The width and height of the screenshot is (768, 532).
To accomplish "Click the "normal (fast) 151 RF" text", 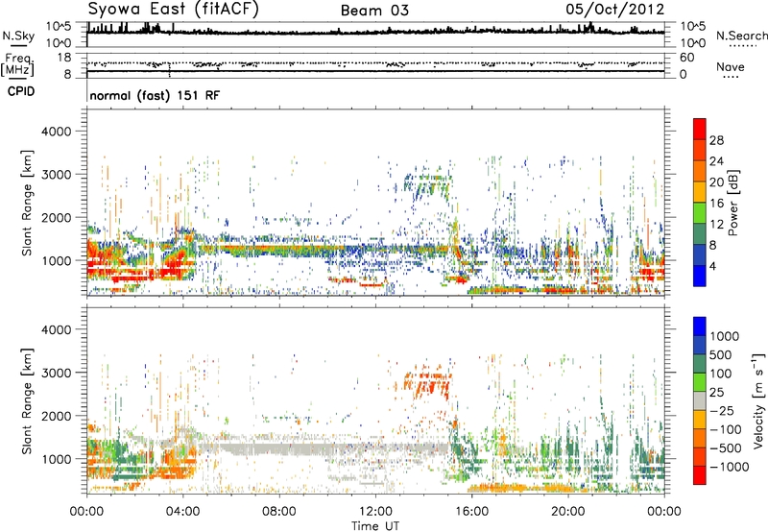I will tap(155, 95).
